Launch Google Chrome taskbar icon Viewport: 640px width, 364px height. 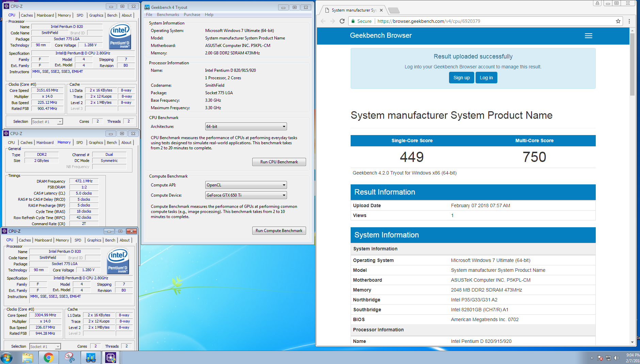coord(49,358)
